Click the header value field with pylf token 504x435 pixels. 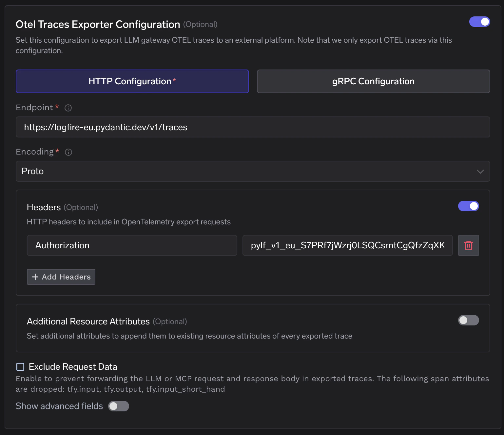point(348,245)
